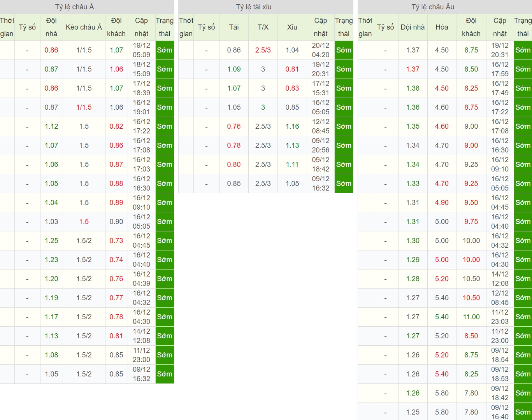Select the '09/12 20:56' update time
The image size is (532, 420).
point(321,145)
